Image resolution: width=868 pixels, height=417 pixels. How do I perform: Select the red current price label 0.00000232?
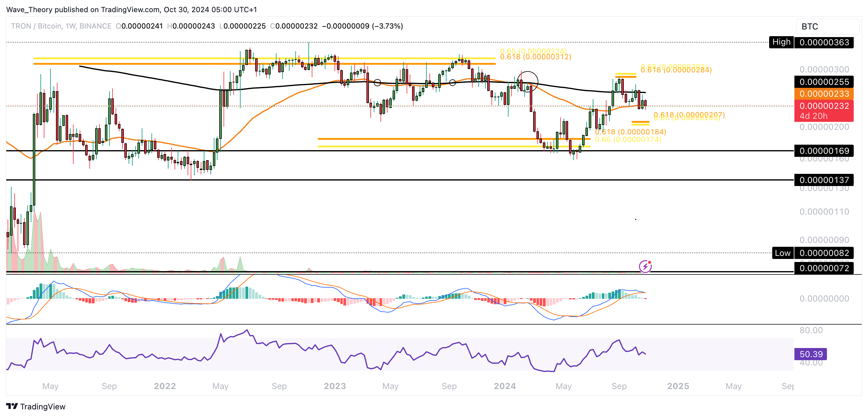tap(824, 106)
